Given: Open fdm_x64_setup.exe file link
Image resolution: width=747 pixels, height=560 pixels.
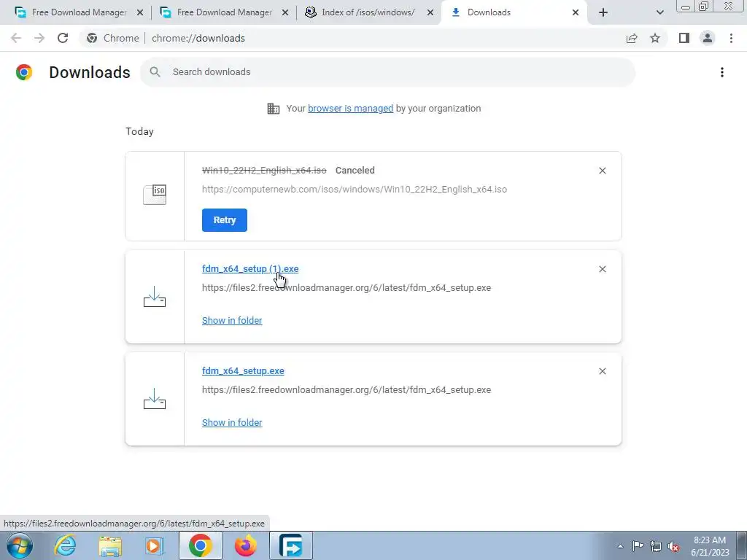Looking at the screenshot, I should [243, 370].
